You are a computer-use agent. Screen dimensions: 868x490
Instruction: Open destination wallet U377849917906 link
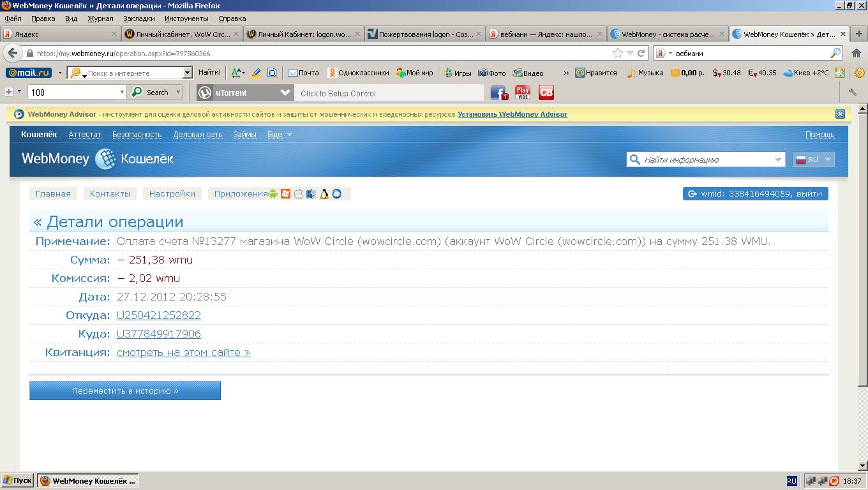[159, 334]
